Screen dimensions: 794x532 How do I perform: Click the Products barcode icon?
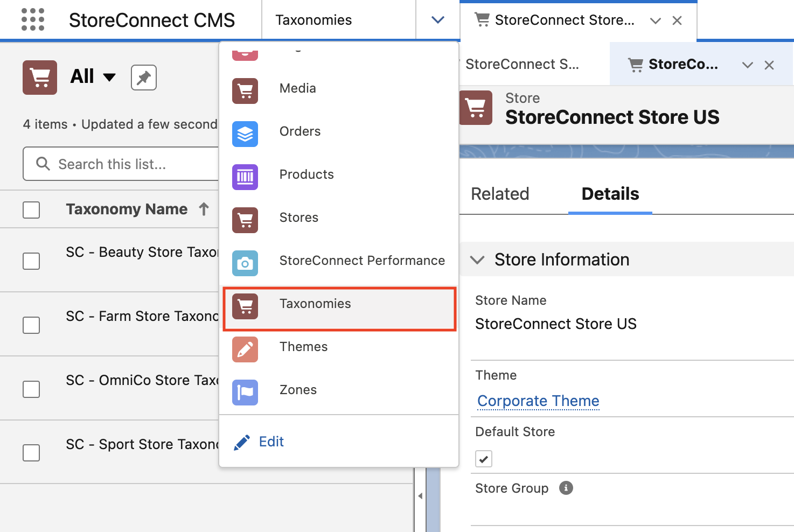pyautogui.click(x=245, y=177)
